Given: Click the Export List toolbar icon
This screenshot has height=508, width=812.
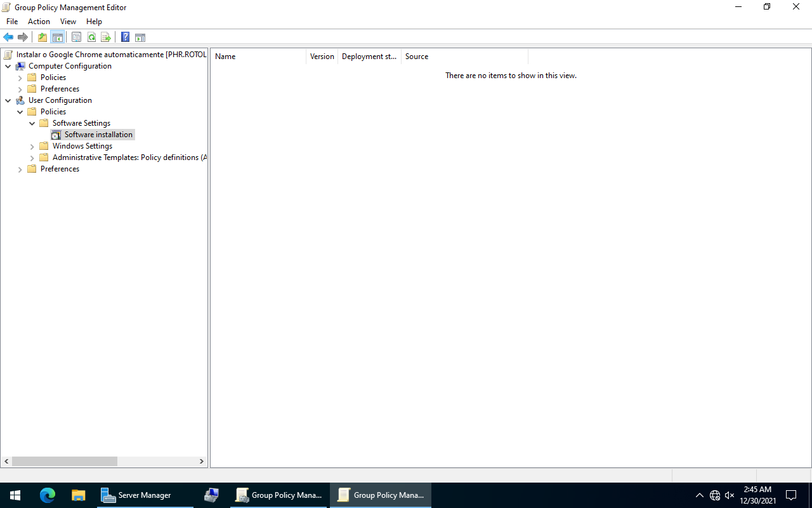Looking at the screenshot, I should 106,37.
